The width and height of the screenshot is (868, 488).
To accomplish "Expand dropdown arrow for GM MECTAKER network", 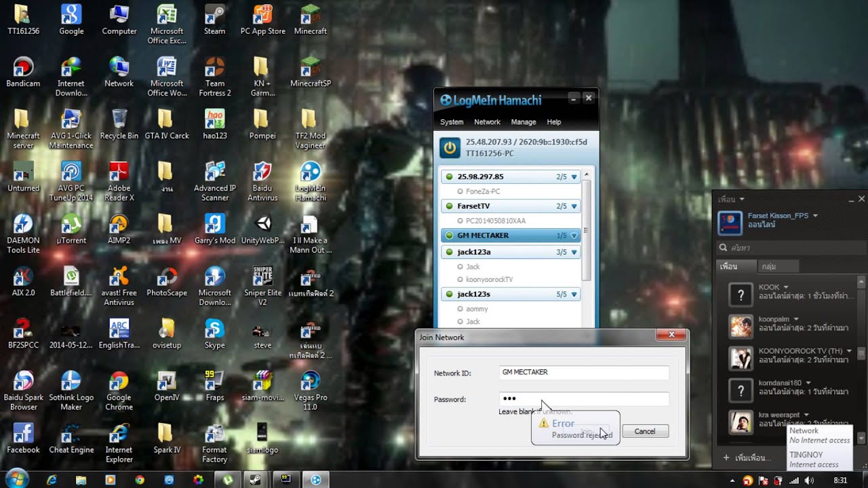I will (x=574, y=236).
